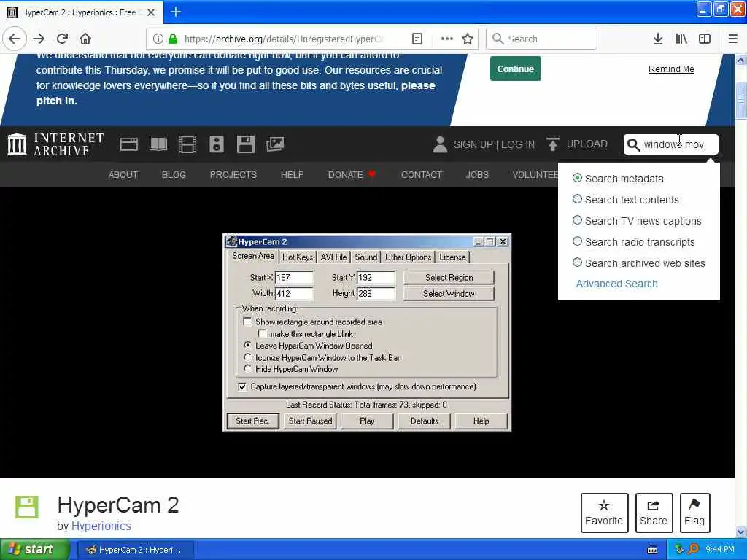747x560 pixels.
Task: Open the Windows start button
Action: (x=34, y=549)
